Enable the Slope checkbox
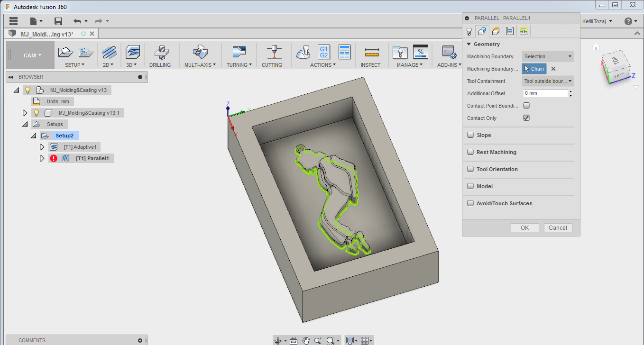The width and height of the screenshot is (644, 345). 470,135
